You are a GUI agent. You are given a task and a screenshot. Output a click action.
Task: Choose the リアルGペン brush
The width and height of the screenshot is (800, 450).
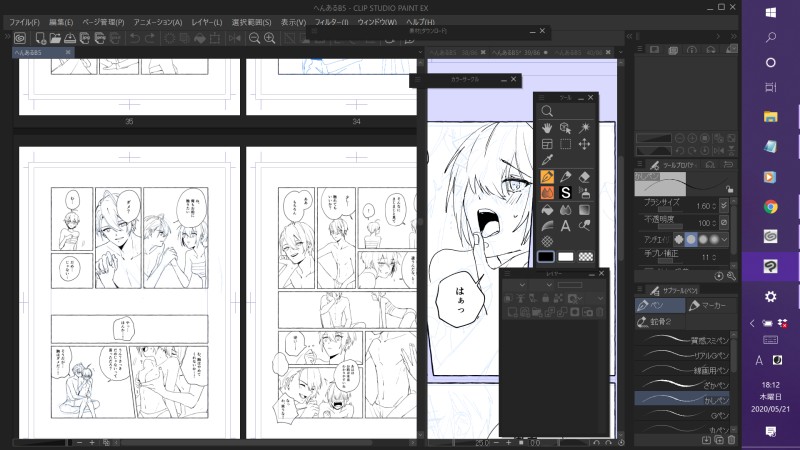(682, 355)
